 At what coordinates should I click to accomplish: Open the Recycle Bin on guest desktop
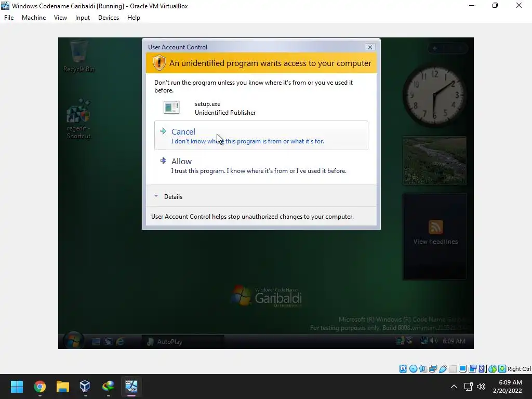tap(79, 56)
